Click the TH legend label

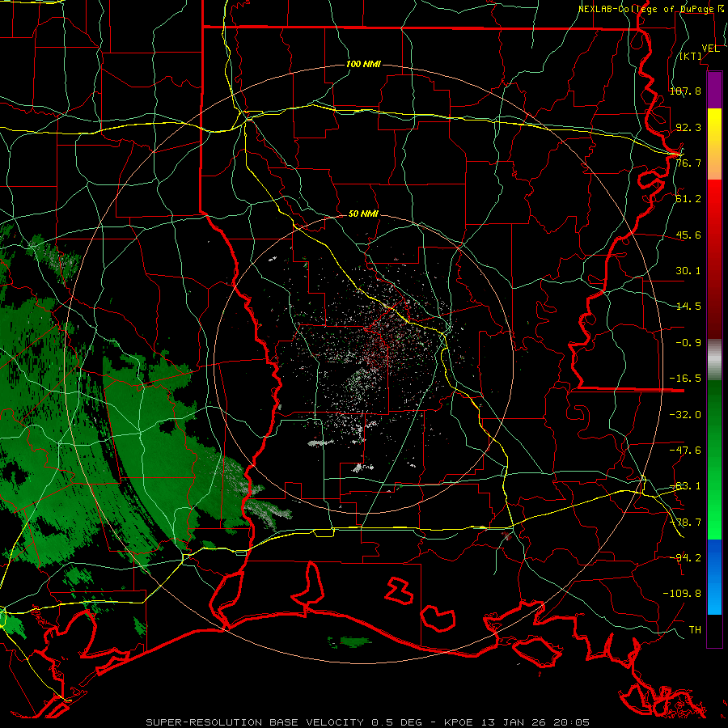tap(695, 630)
